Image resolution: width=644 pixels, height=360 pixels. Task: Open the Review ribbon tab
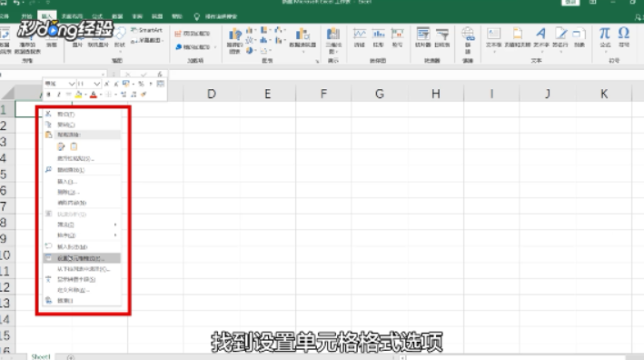point(137,16)
